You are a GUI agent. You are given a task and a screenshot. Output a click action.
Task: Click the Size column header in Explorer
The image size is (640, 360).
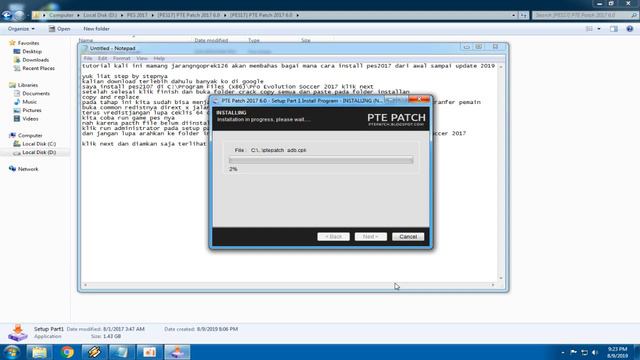(306, 40)
